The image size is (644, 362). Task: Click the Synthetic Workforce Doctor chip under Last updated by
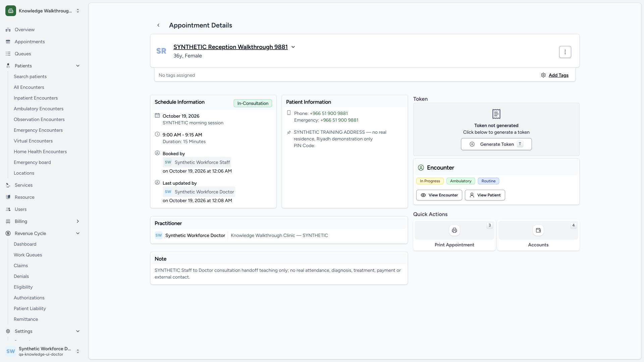point(199,192)
